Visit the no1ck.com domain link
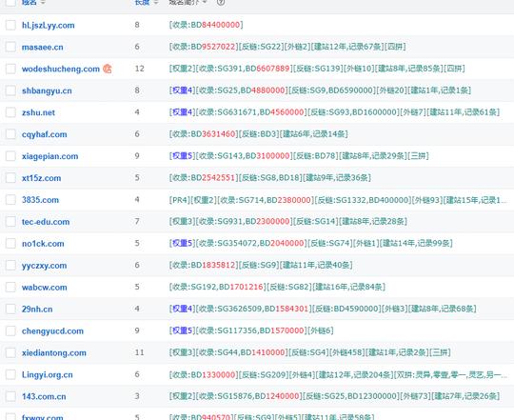Image resolution: width=514 pixels, height=420 pixels. click(43, 244)
